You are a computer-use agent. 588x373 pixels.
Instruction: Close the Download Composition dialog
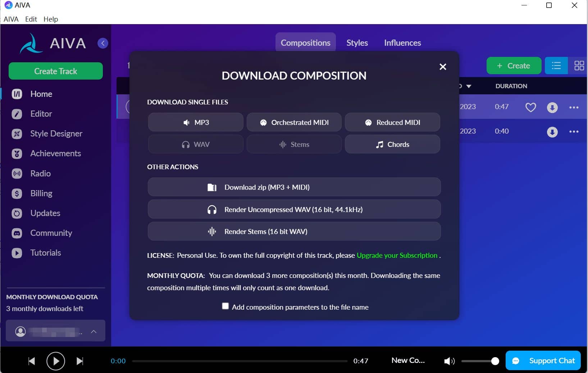click(443, 67)
